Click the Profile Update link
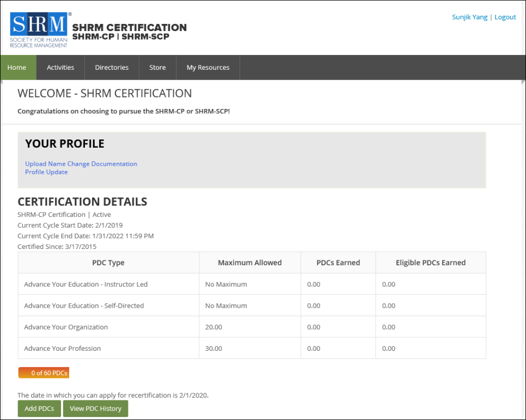 [46, 172]
